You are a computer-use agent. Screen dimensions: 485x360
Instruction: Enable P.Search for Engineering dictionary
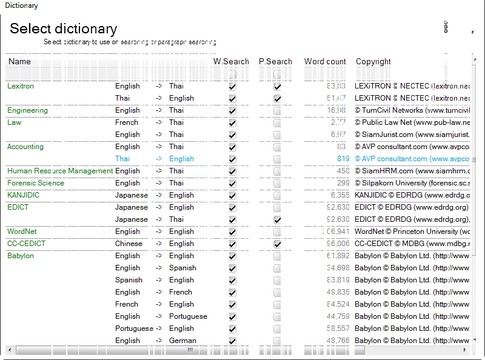(x=277, y=111)
